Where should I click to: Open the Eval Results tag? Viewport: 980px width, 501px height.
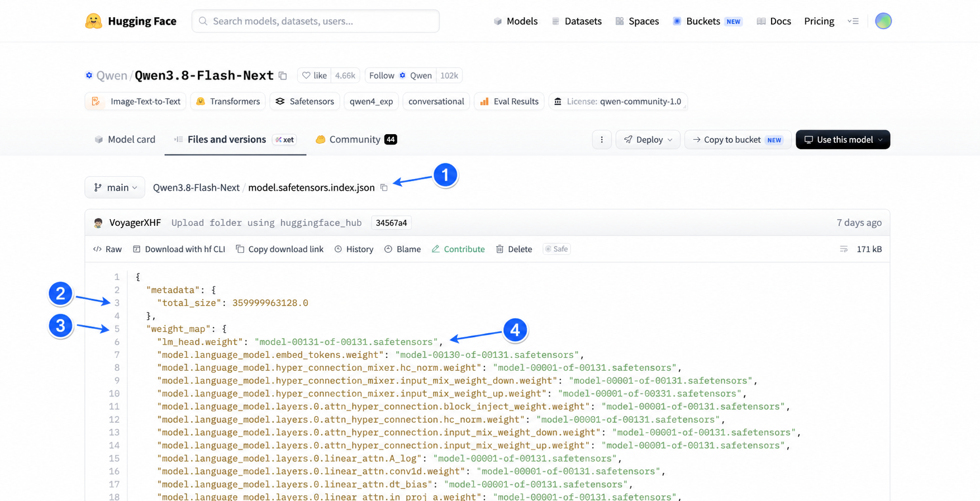point(509,102)
